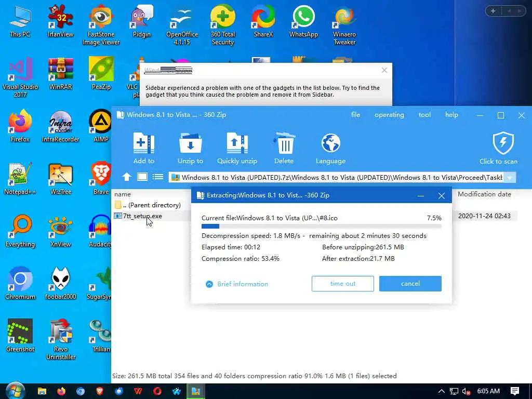Open Firefox desktop shortcut
532x399 pixels.
[20, 127]
